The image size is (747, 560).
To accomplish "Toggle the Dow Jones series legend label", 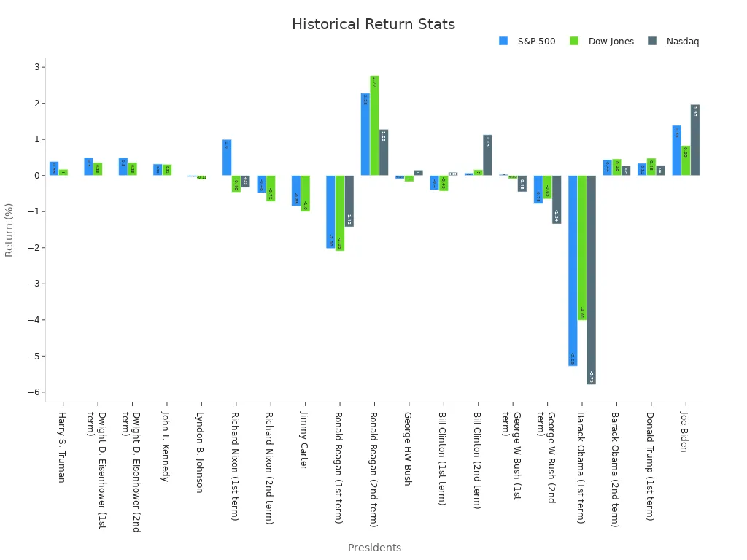I will (611, 42).
